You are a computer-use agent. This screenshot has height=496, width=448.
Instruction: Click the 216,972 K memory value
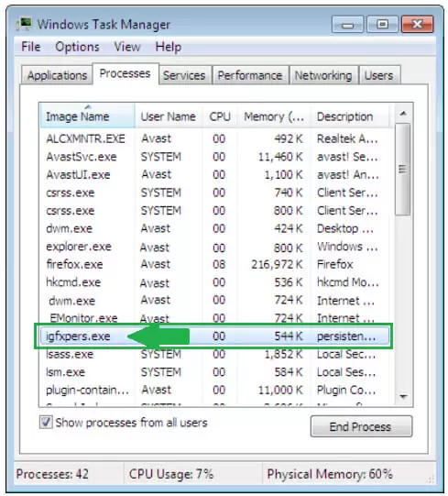[x=277, y=264]
